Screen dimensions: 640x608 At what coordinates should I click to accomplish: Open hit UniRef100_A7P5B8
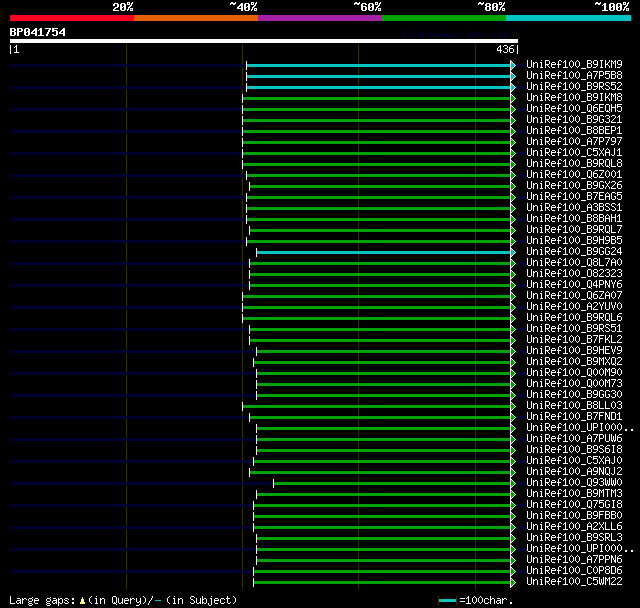coord(574,75)
